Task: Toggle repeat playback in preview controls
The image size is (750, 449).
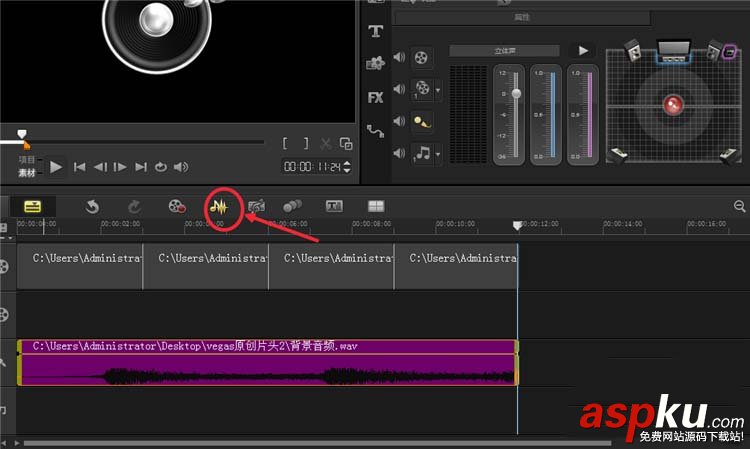Action: (161, 167)
